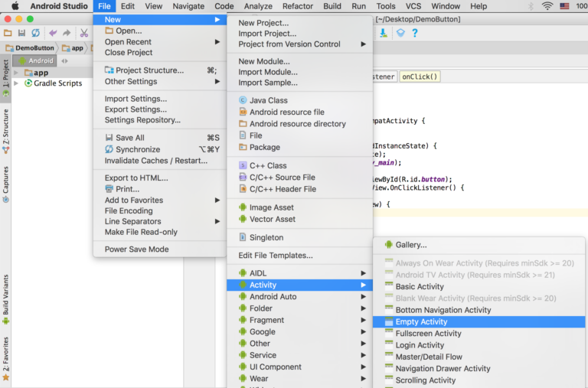Expand Project from Version Control submenu
588x388 pixels.
coord(300,44)
